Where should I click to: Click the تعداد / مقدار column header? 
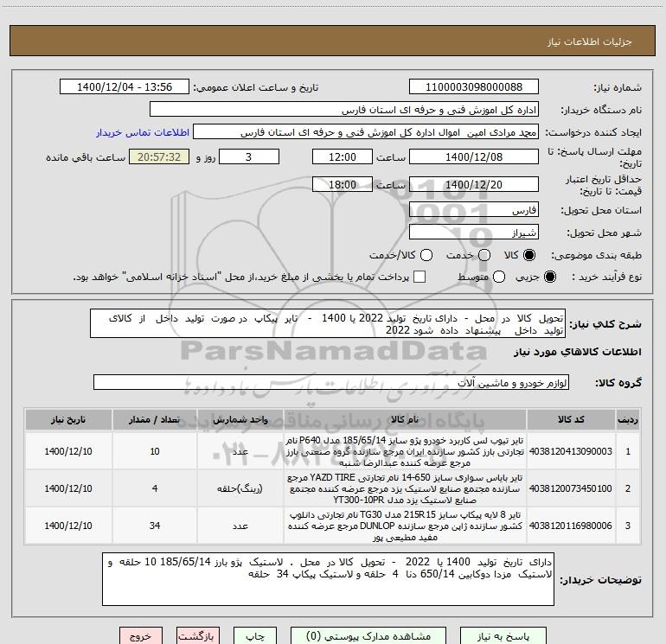(x=155, y=419)
